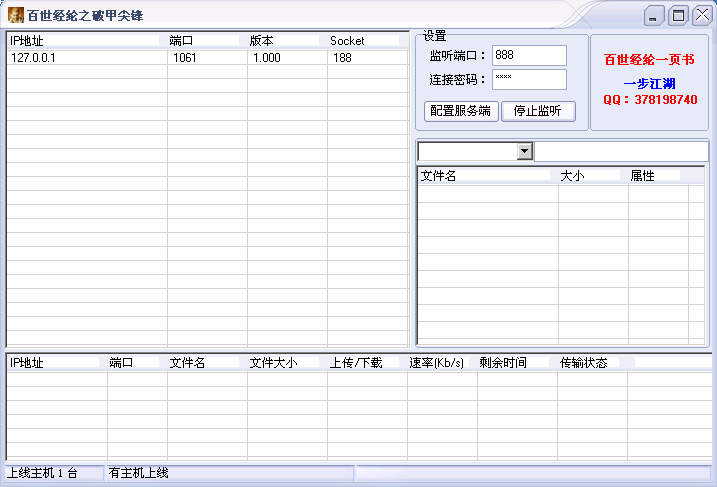
Task: Click the 版本 column header in host list
Action: coord(286,41)
